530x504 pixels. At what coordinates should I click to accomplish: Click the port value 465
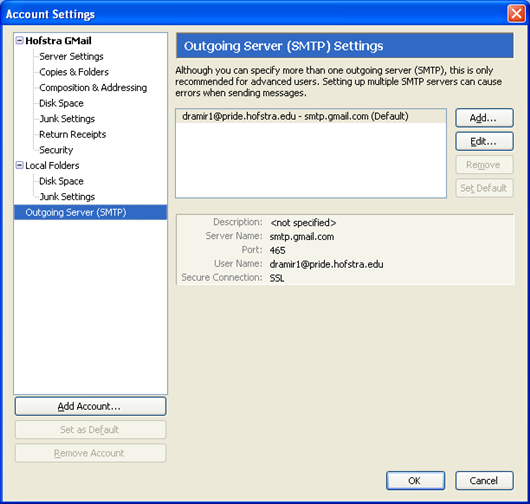[x=277, y=250]
